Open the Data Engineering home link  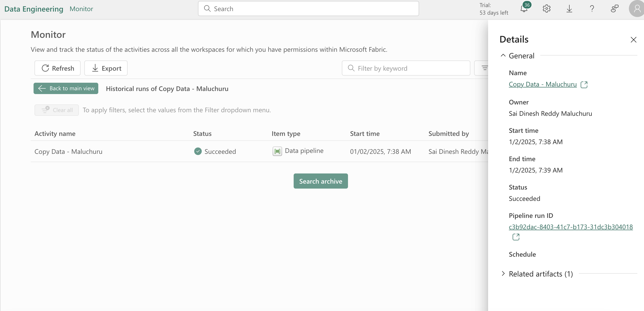pos(34,9)
